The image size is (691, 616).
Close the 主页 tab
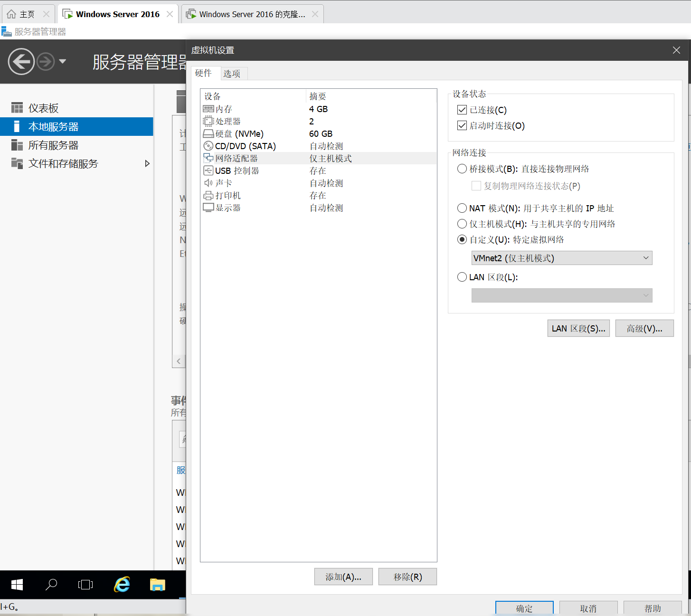[x=46, y=14]
